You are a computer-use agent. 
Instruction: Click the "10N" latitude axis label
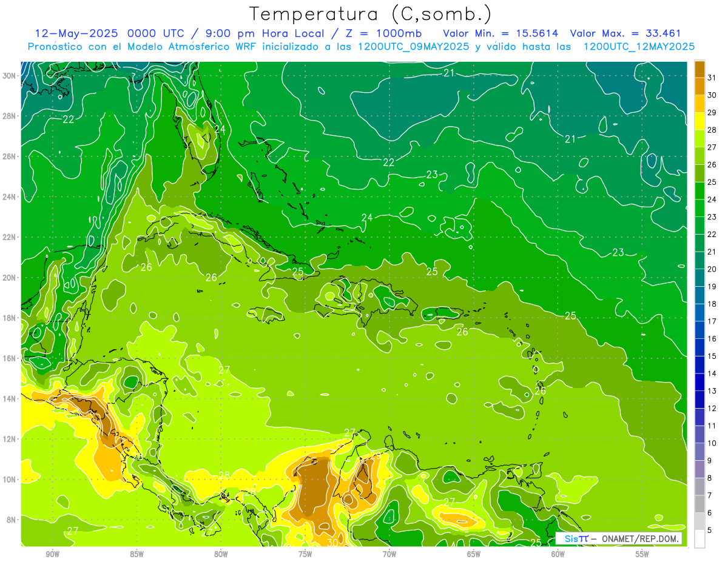pyautogui.click(x=9, y=480)
